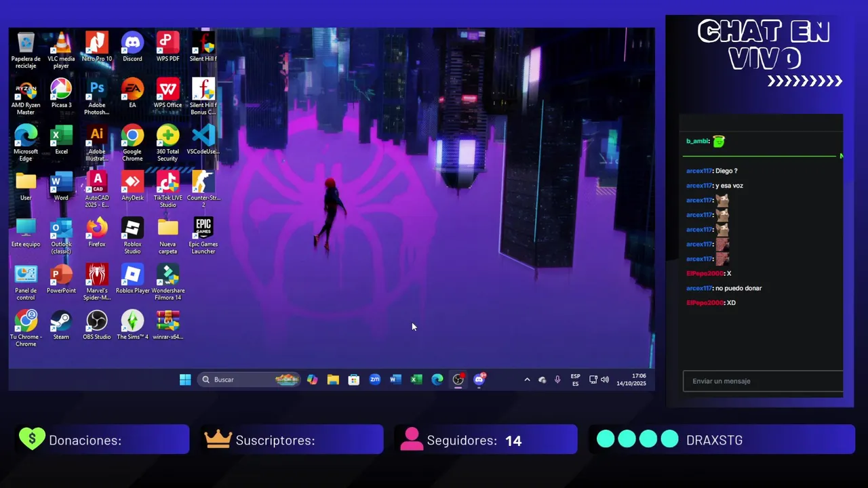Launch VLC media player from desktop
868x488 pixels.
pyautogui.click(x=61, y=50)
